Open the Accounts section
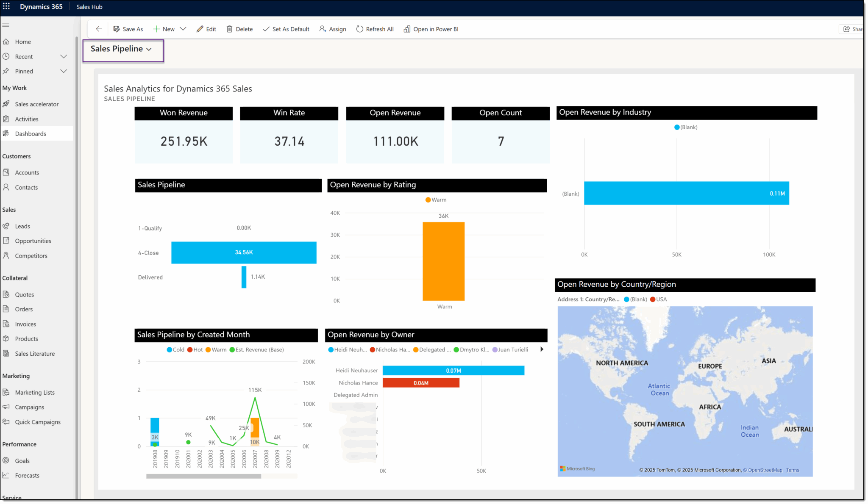This screenshot has height=504, width=868. tap(27, 172)
